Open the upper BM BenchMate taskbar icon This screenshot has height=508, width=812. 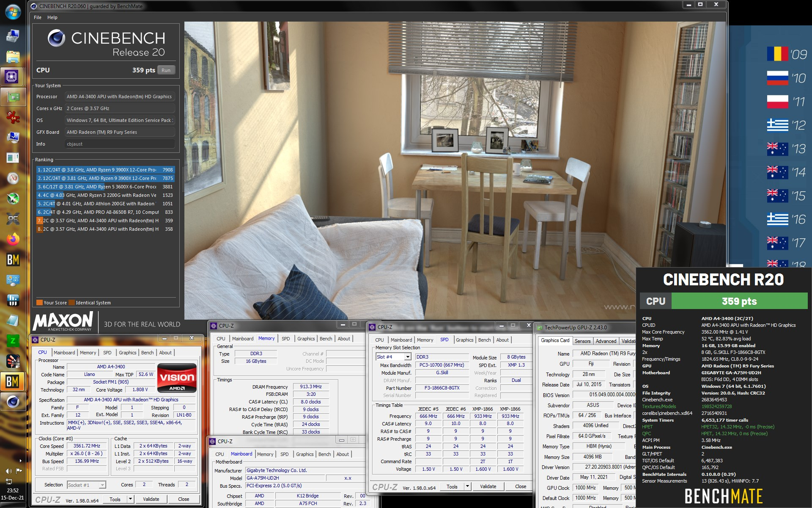point(13,260)
